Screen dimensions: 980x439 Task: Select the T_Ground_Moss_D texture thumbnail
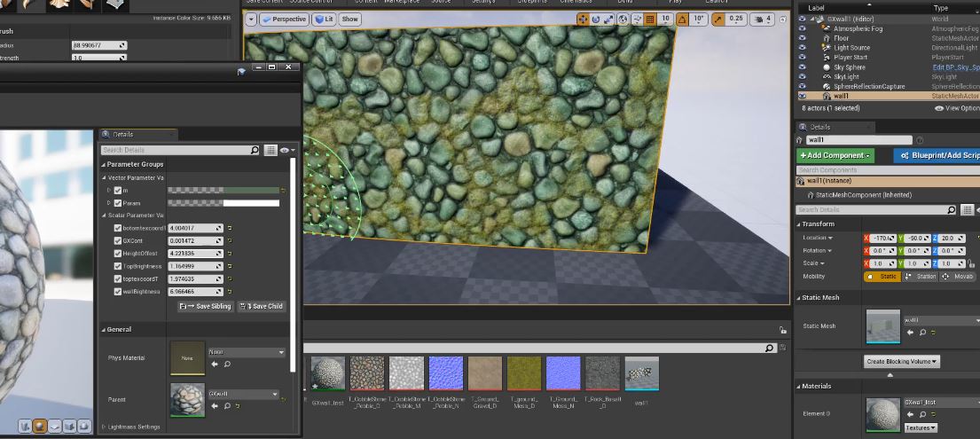(524, 373)
